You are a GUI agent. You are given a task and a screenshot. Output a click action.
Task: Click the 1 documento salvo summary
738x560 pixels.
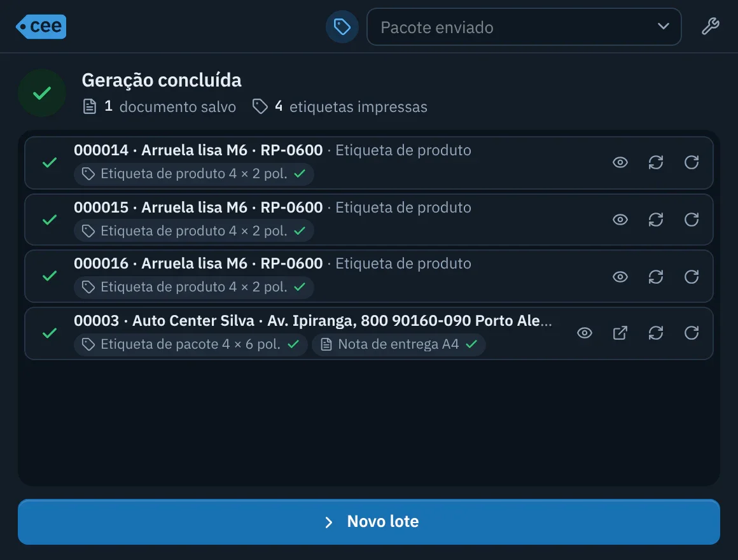pos(159,107)
